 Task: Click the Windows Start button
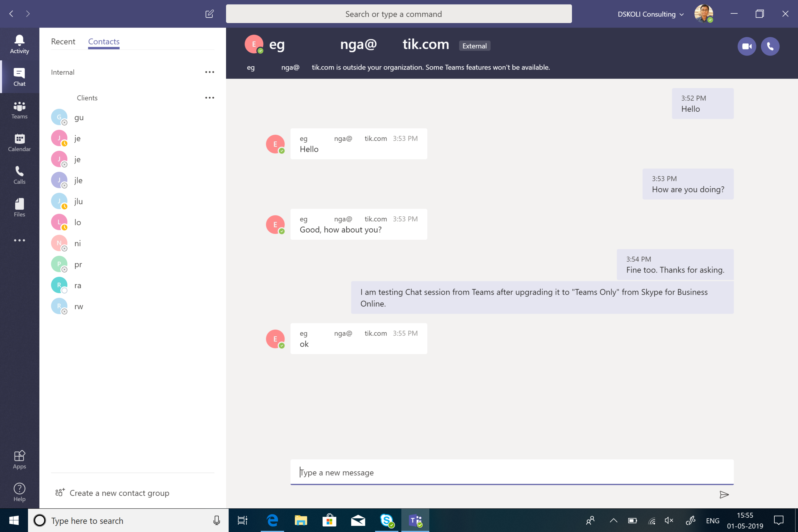pyautogui.click(x=14, y=520)
